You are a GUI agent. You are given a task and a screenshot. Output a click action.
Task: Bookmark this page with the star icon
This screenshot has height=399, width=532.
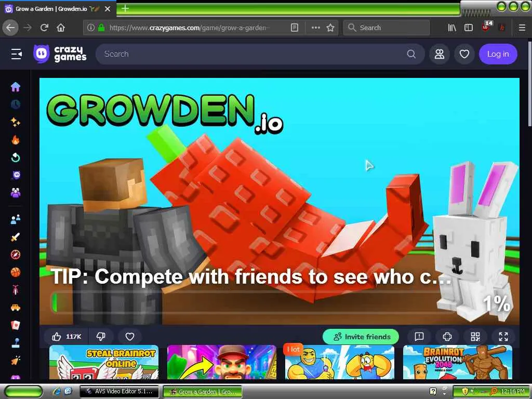330,28
